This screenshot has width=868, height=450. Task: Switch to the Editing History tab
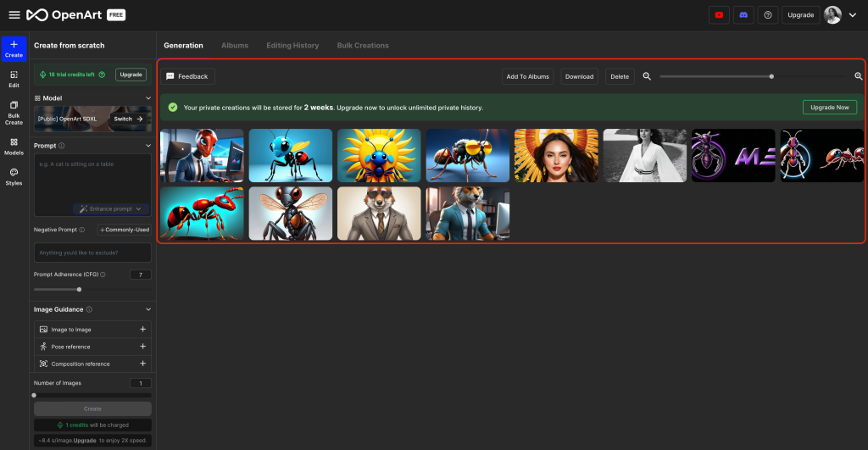pyautogui.click(x=292, y=45)
